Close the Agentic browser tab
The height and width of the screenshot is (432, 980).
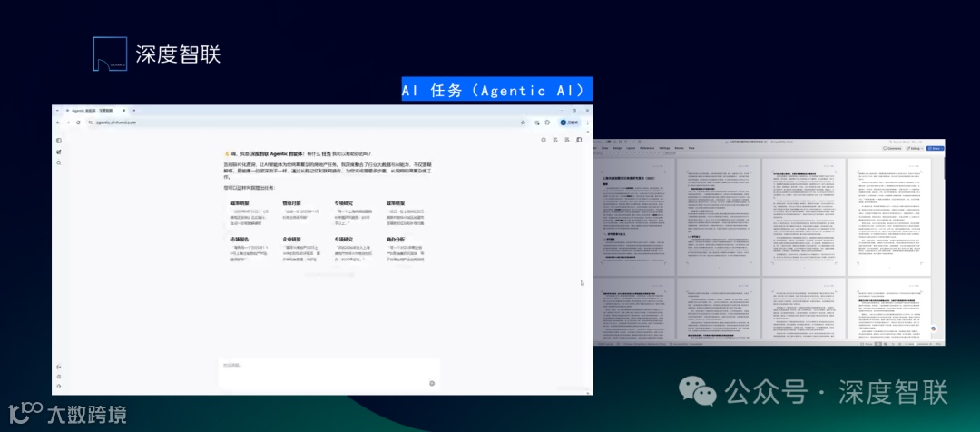(124, 110)
